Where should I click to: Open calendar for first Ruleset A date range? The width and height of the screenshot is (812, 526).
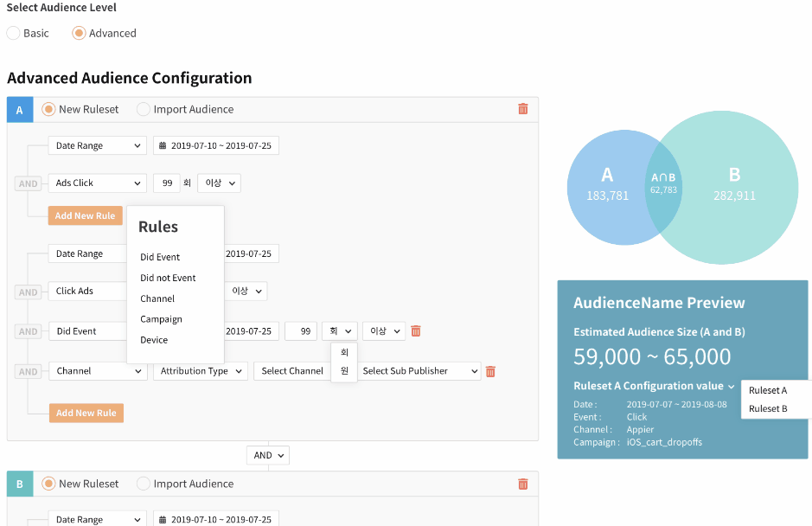[216, 146]
